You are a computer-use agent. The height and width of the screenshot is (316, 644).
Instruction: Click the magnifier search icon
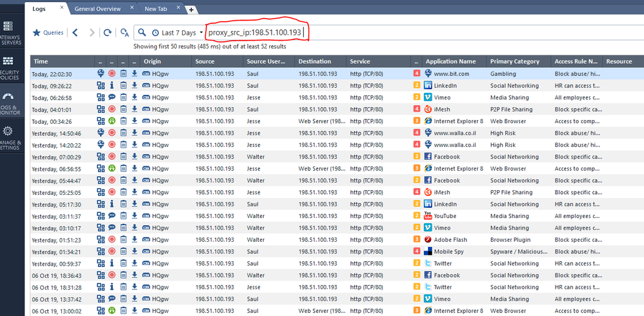[x=142, y=32]
